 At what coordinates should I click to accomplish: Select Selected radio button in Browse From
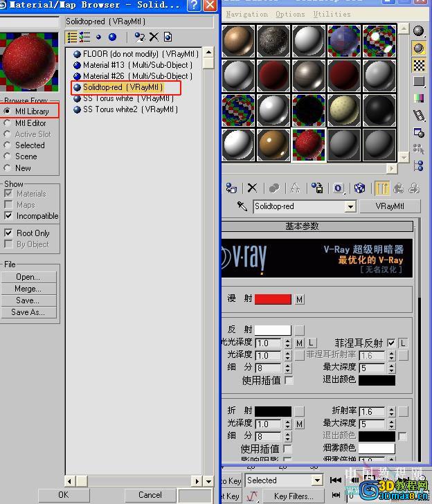7,145
